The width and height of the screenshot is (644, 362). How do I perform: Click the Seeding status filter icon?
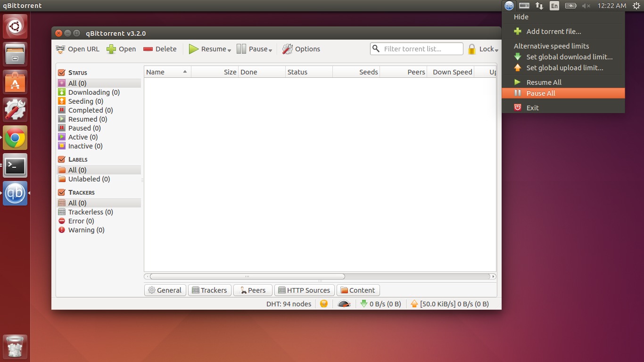coord(62,101)
